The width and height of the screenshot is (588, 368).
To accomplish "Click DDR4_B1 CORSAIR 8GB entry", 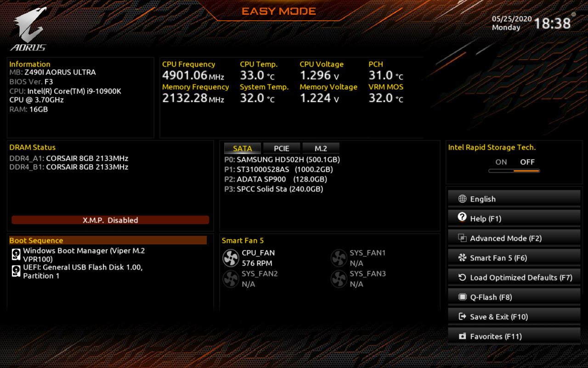I will (x=69, y=167).
